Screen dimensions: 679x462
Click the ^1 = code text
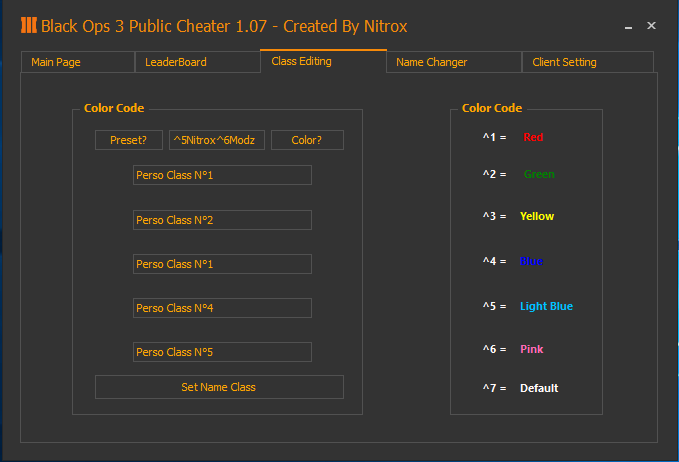click(494, 137)
